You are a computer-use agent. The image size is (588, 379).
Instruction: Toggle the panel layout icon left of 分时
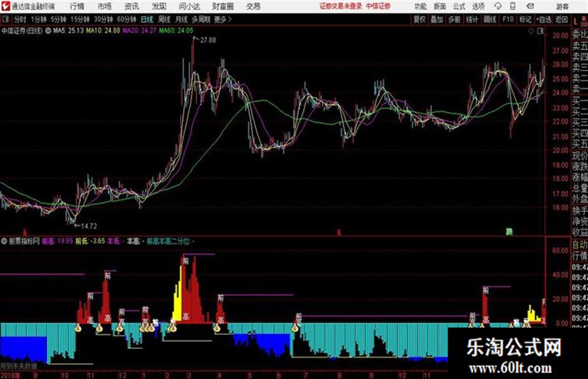5,19
